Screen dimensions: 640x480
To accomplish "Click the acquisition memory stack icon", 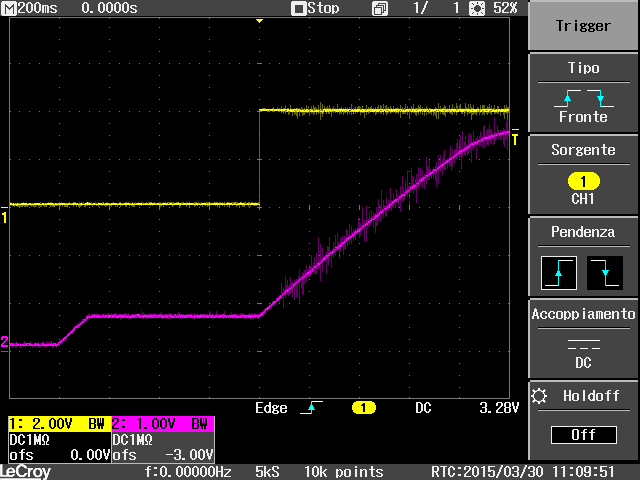I will coord(380,9).
